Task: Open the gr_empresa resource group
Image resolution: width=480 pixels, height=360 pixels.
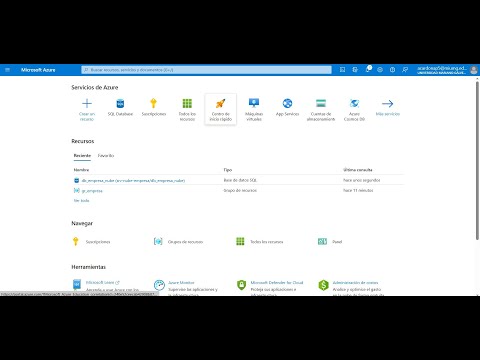Action: point(92,191)
